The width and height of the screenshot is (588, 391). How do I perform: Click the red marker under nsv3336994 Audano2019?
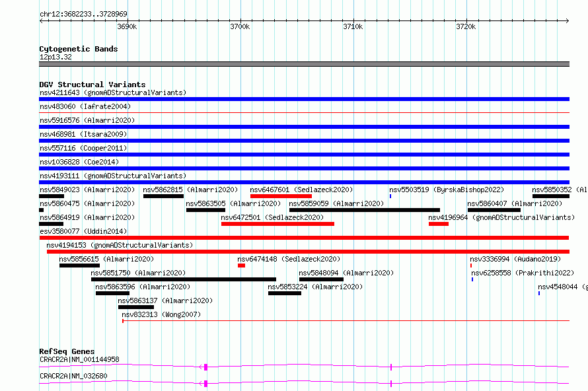click(471, 266)
